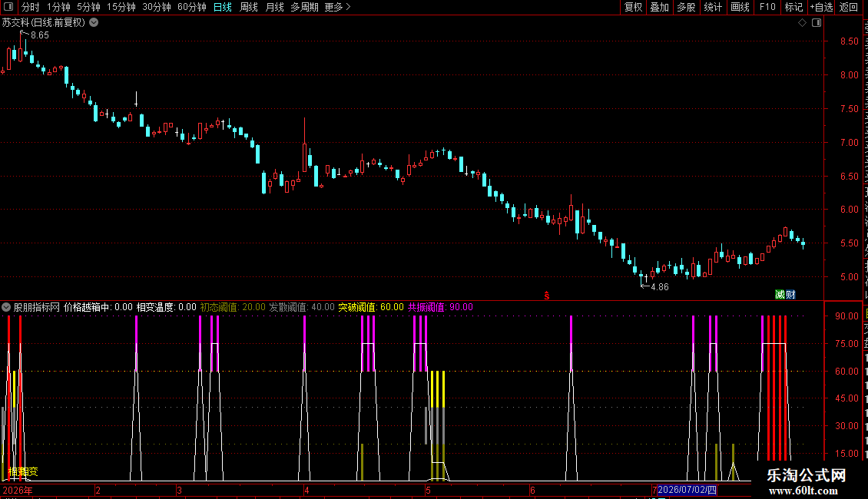Click the 财 finance marker icon
This screenshot has height=499, width=868.
(x=790, y=295)
